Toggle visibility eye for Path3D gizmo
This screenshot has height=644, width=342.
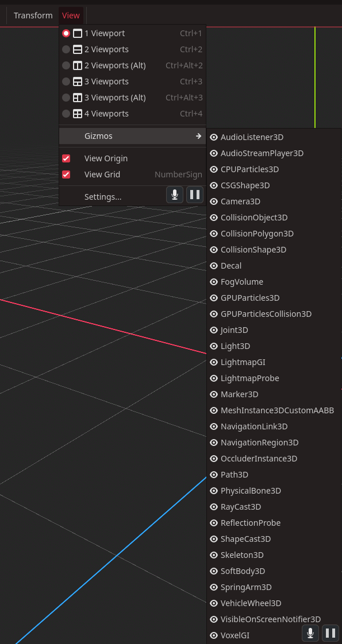tap(213, 475)
